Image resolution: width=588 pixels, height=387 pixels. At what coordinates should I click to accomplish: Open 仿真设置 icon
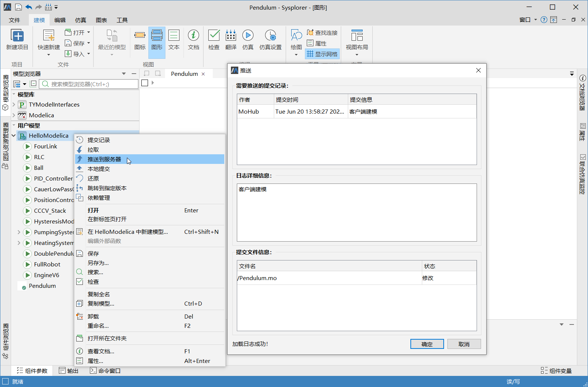(x=271, y=35)
